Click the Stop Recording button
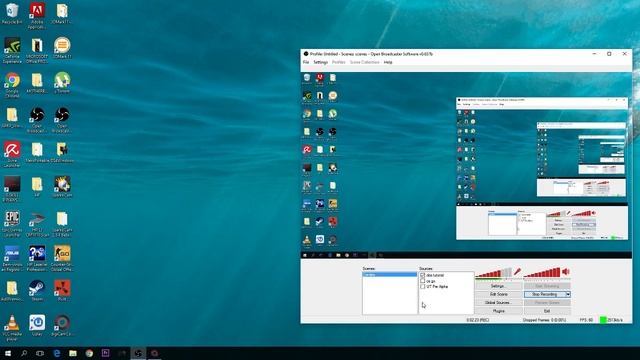Image resolution: width=640 pixels, height=360 pixels. click(544, 294)
